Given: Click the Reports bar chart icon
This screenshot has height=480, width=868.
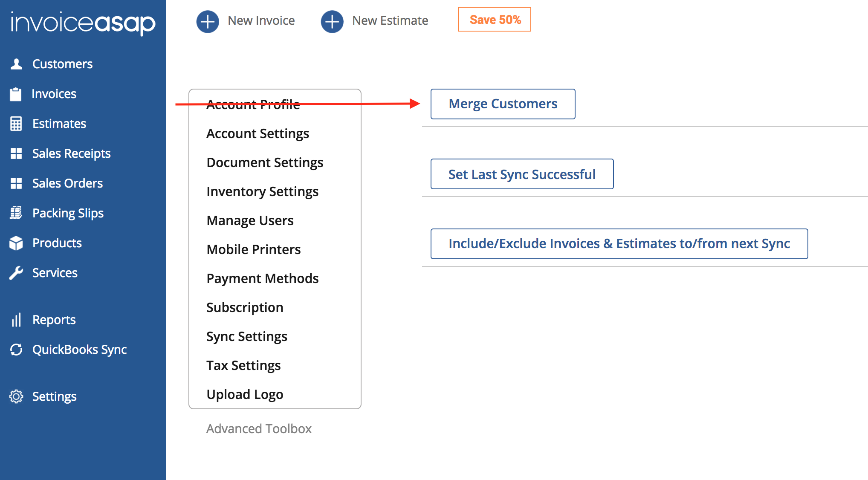Looking at the screenshot, I should [x=16, y=320].
